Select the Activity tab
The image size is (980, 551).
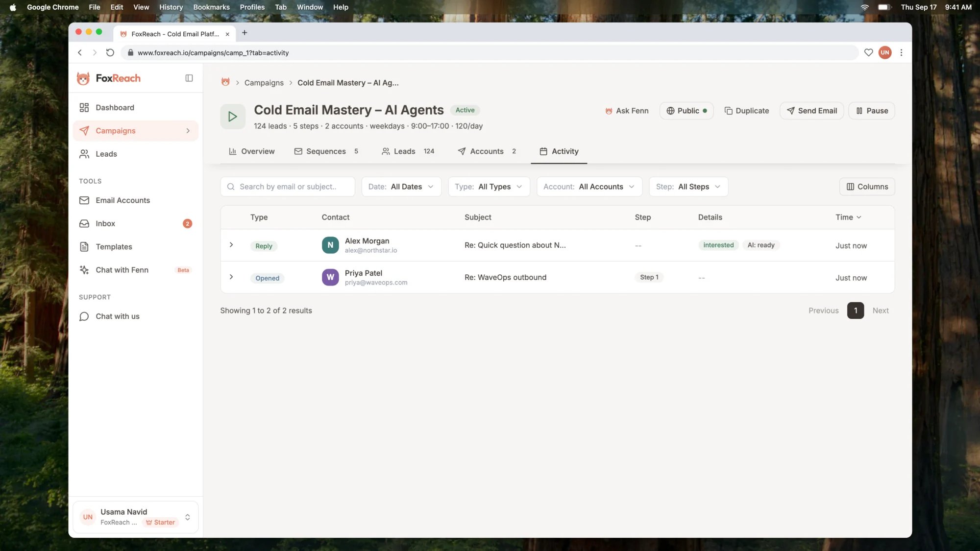[559, 151]
